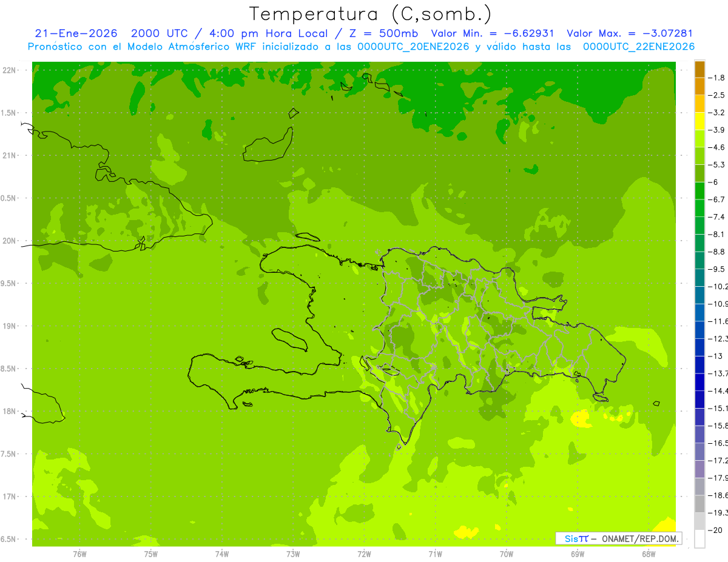
Task: Click the "74W" longitude label
Action: pyautogui.click(x=222, y=554)
